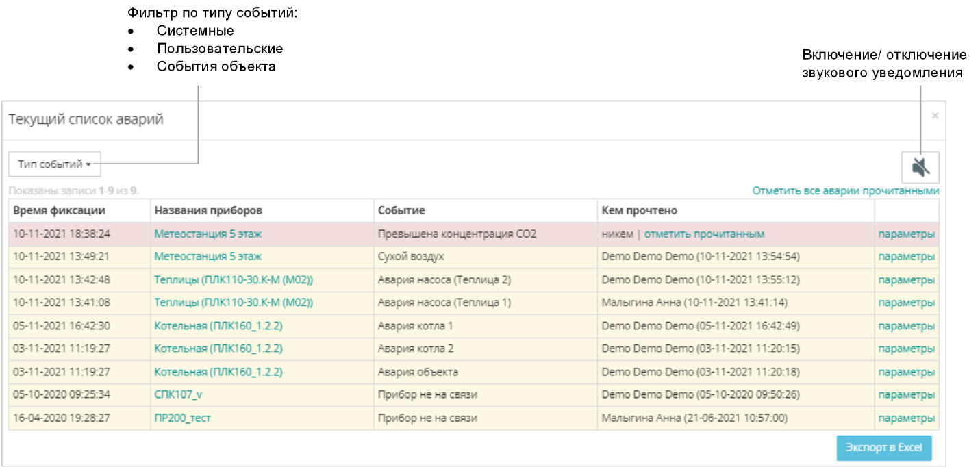Click the Событие column header
Image resolution: width=980 pixels, height=467 pixels.
pos(401,210)
